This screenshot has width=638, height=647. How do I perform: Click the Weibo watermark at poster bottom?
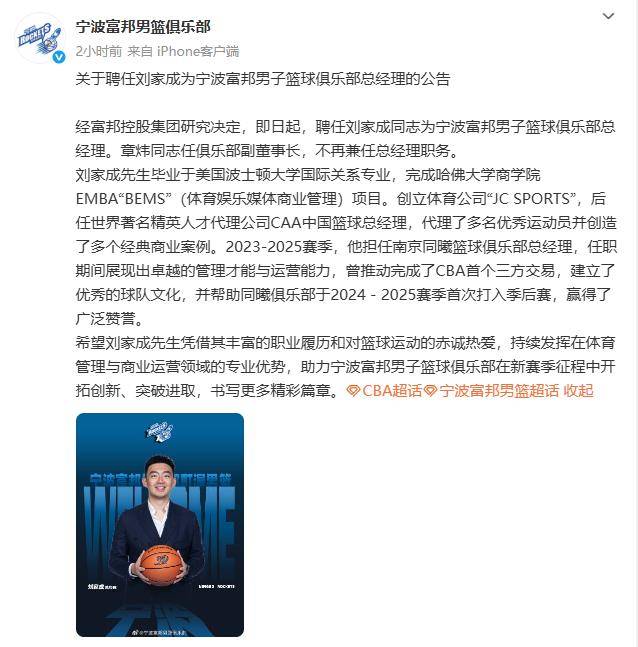[x=159, y=632]
